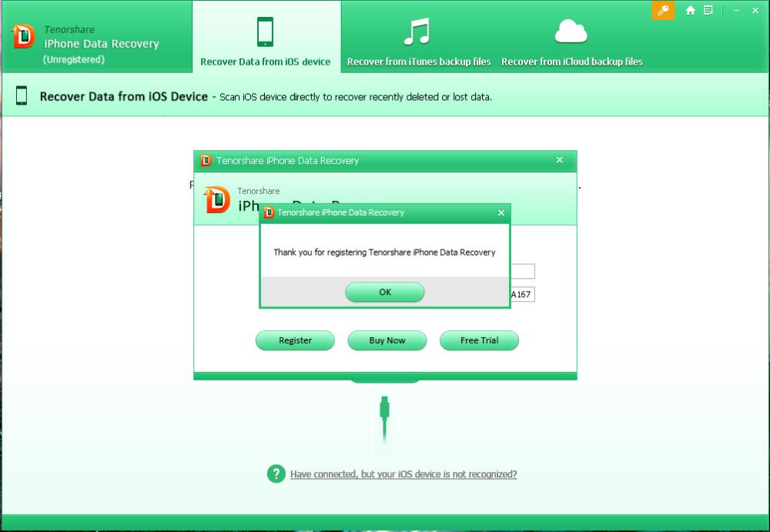Click 'Thank you for registering' message text
Viewport: 770px width, 532px height.
pos(384,252)
